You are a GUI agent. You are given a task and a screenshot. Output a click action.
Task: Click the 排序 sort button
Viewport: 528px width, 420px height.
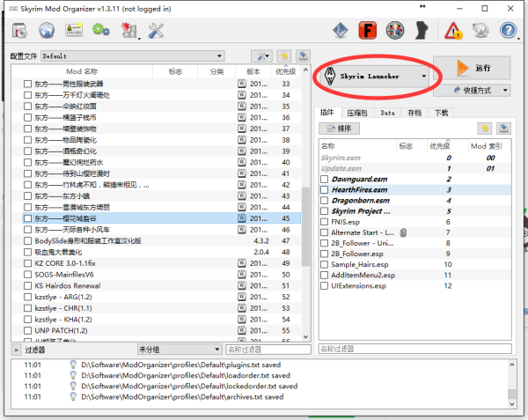point(339,129)
